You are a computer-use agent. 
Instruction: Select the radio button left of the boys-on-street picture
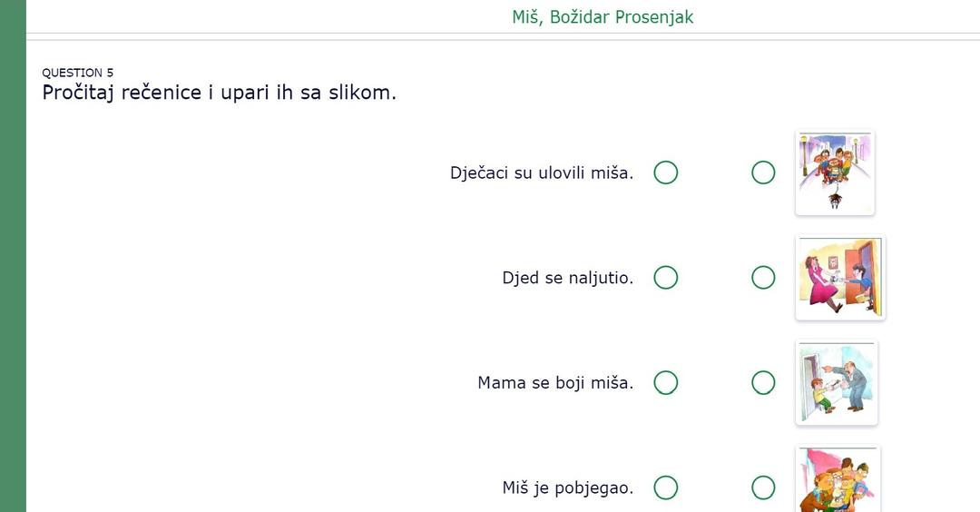pyautogui.click(x=763, y=172)
